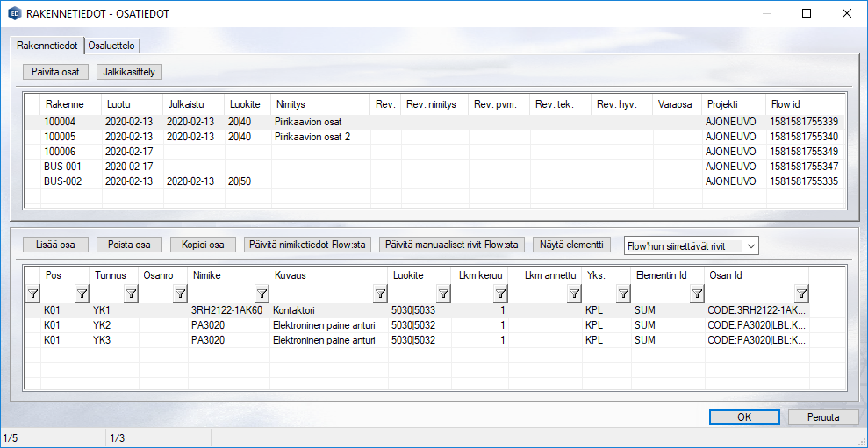Select the Rakennetiedot tab

(x=47, y=46)
